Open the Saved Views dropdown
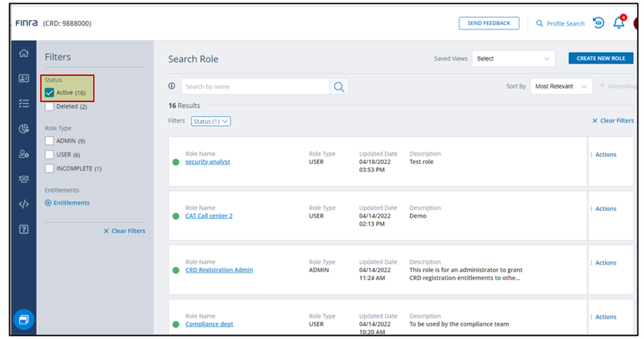Viewport: 644px width, 339px height. (513, 59)
